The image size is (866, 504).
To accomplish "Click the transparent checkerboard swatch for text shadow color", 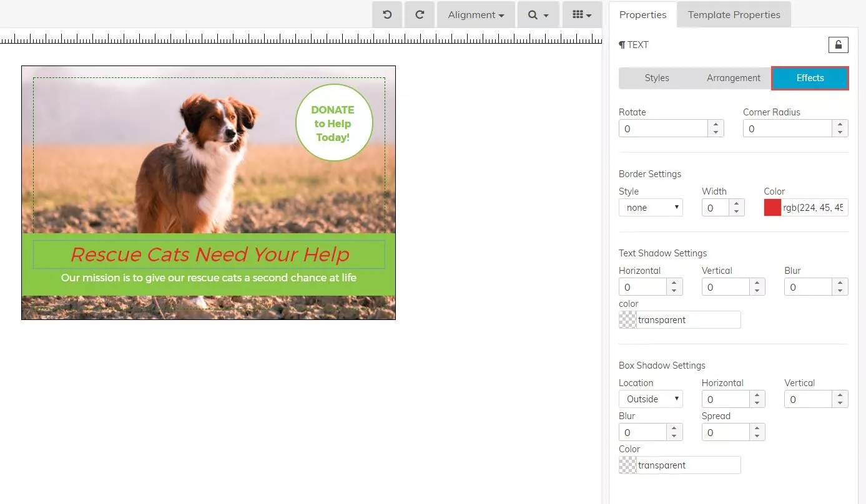I will (x=626, y=319).
